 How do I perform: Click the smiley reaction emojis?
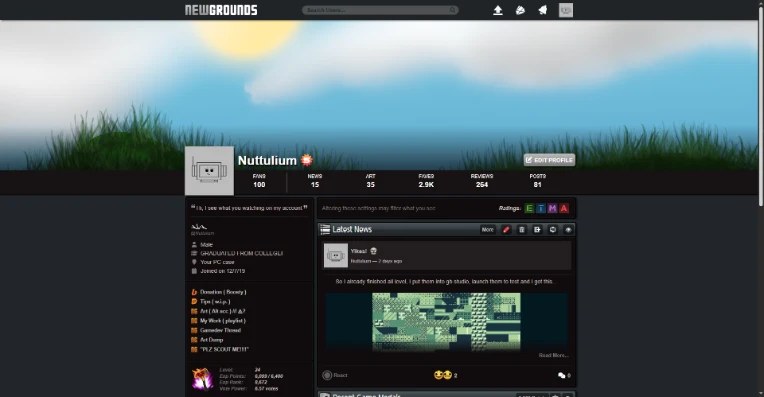click(x=442, y=375)
